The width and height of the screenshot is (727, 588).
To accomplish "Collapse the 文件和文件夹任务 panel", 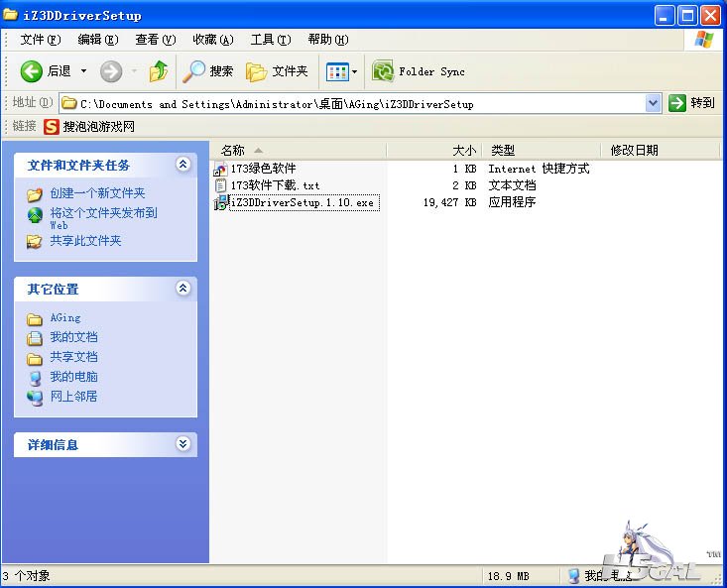I will pyautogui.click(x=182, y=165).
